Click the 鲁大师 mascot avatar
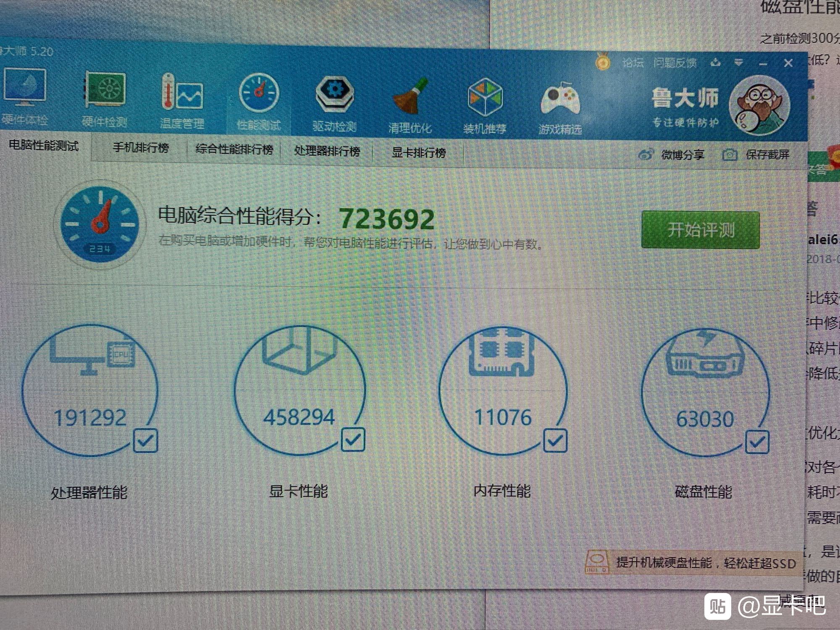The width and height of the screenshot is (840, 630). (759, 105)
